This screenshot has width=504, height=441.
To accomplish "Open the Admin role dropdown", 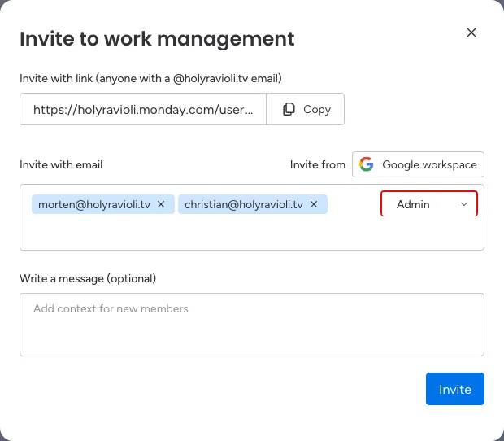I will pyautogui.click(x=428, y=204).
